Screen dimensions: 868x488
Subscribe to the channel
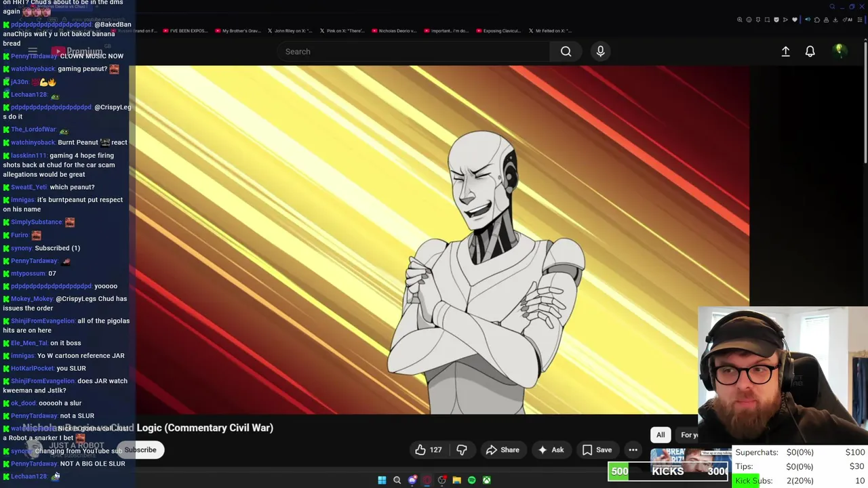coord(140,450)
